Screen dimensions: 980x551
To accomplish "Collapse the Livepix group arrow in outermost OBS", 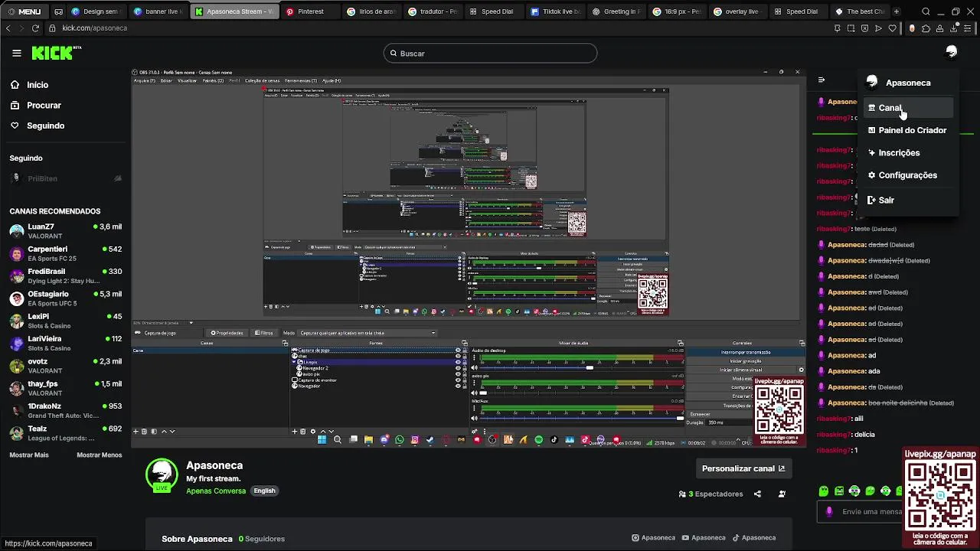I will point(295,362).
